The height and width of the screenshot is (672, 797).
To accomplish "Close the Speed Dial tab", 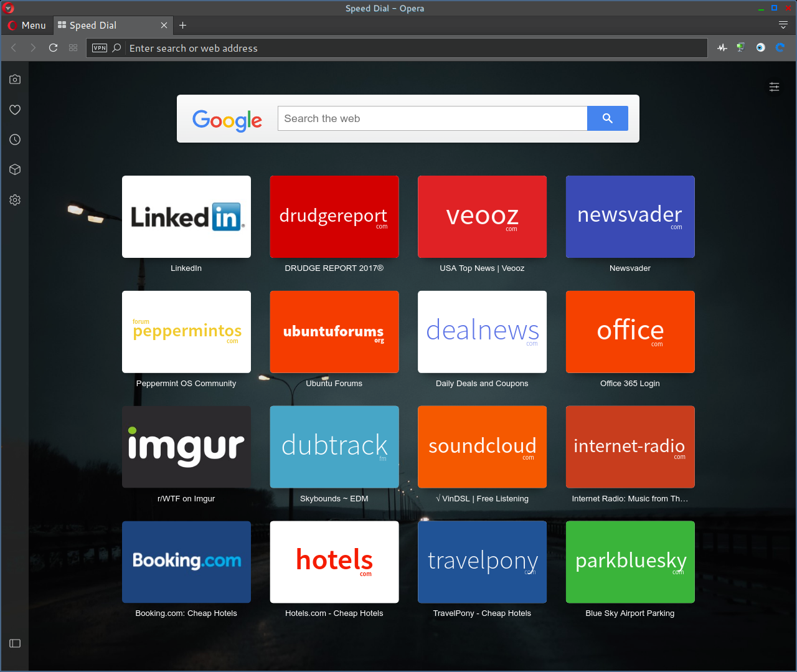I will pos(164,26).
